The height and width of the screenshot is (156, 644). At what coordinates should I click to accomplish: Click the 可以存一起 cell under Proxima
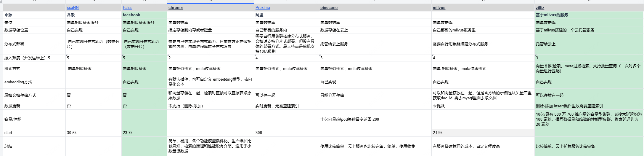tap(286, 95)
